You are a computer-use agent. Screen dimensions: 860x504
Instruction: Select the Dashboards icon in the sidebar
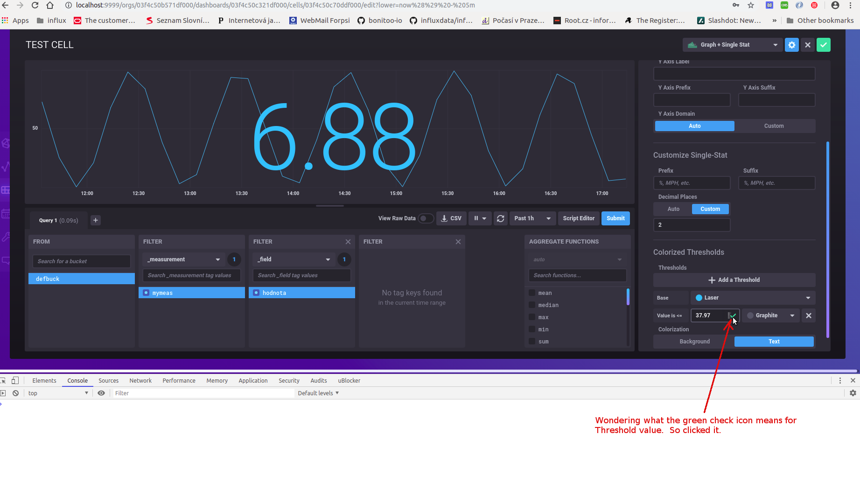click(6, 190)
